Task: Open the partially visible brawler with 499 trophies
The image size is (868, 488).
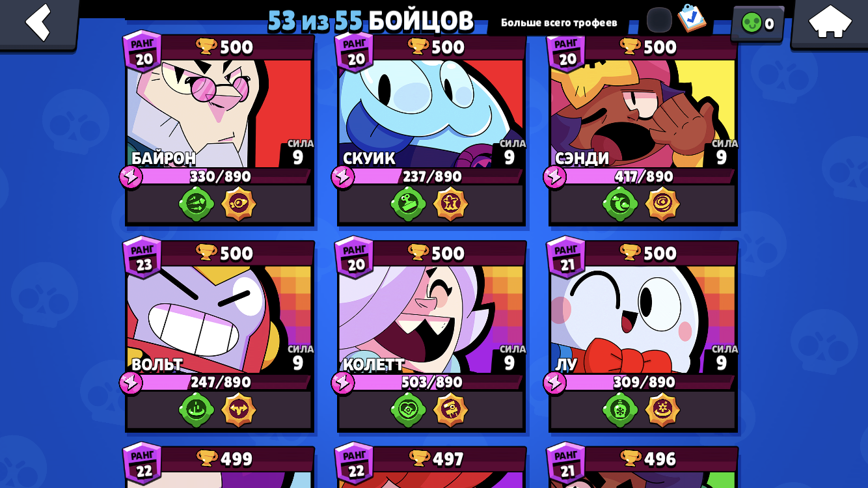Action: (x=220, y=467)
